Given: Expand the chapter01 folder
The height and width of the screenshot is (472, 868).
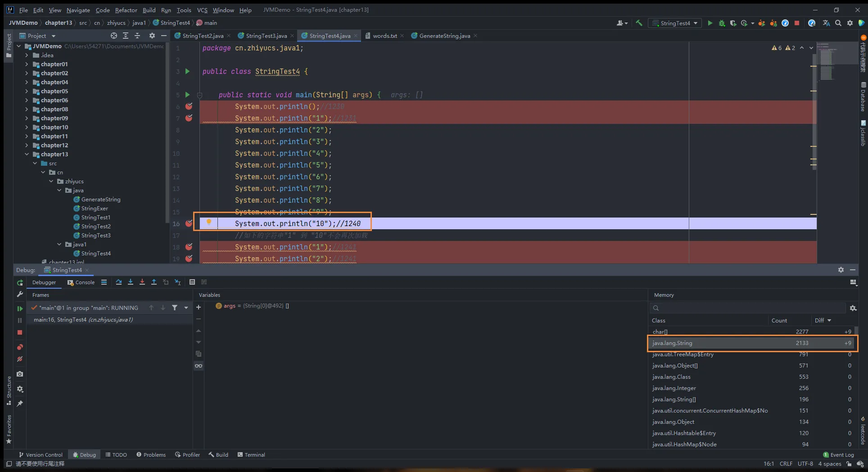Looking at the screenshot, I should click(x=27, y=64).
